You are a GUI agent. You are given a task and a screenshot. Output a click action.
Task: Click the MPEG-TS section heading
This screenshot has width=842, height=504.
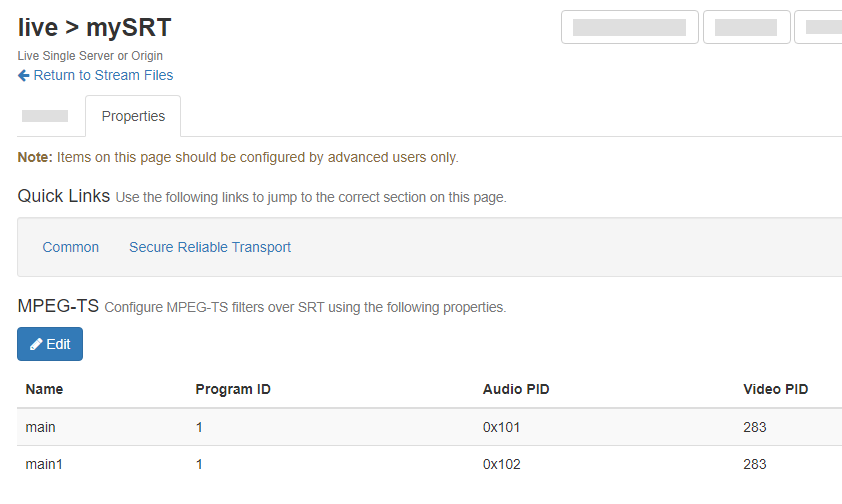[x=58, y=306]
